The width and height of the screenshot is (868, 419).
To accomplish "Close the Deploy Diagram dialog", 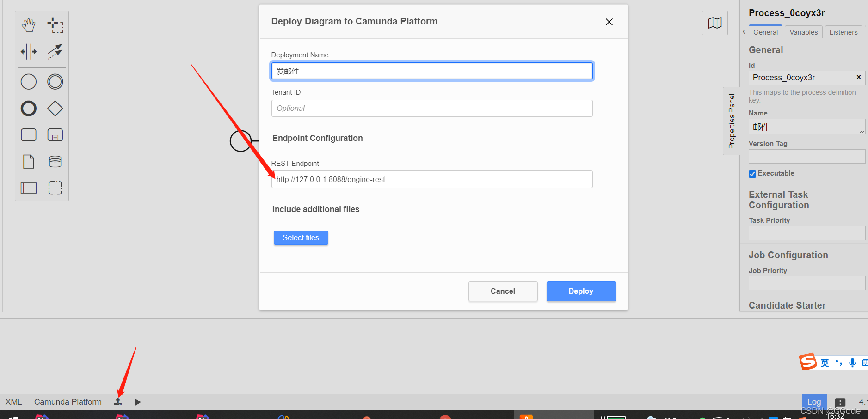I will [x=609, y=22].
